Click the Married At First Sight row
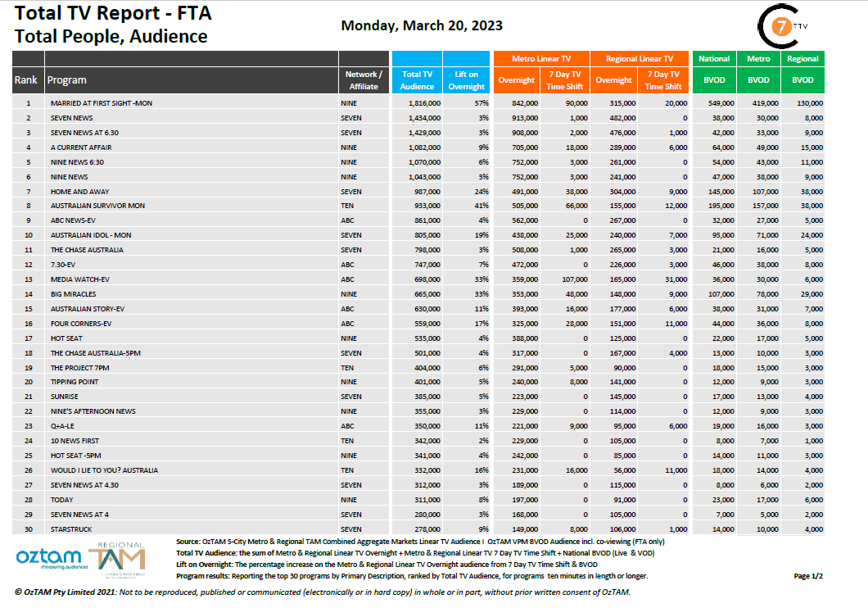This screenshot has height=608, width=868. (102, 103)
